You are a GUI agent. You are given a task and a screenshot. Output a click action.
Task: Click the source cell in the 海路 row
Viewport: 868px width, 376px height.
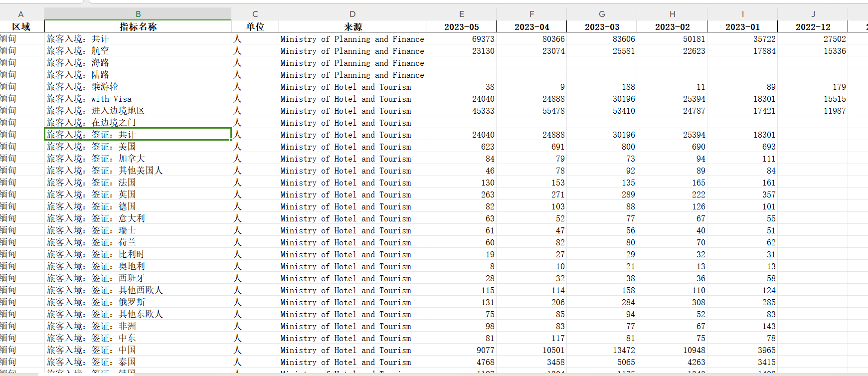click(352, 62)
